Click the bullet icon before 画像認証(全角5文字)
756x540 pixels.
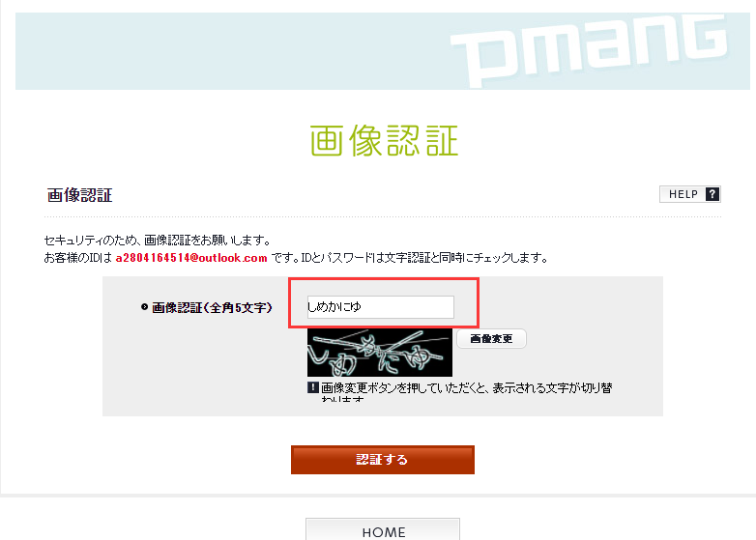(144, 307)
